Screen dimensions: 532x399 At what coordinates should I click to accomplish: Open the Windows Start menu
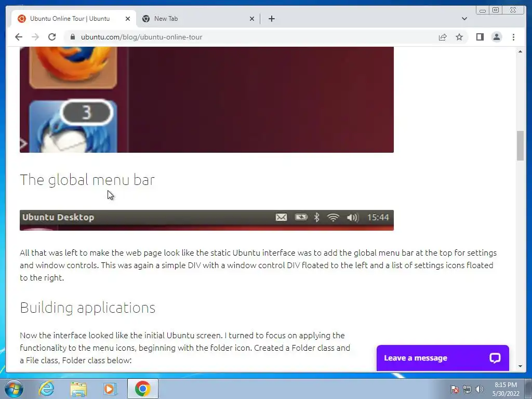(14, 389)
